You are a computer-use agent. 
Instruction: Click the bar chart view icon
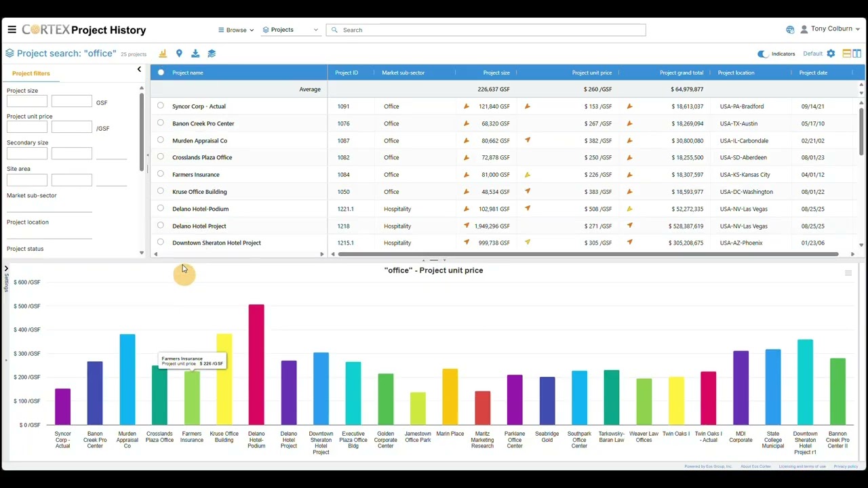163,54
